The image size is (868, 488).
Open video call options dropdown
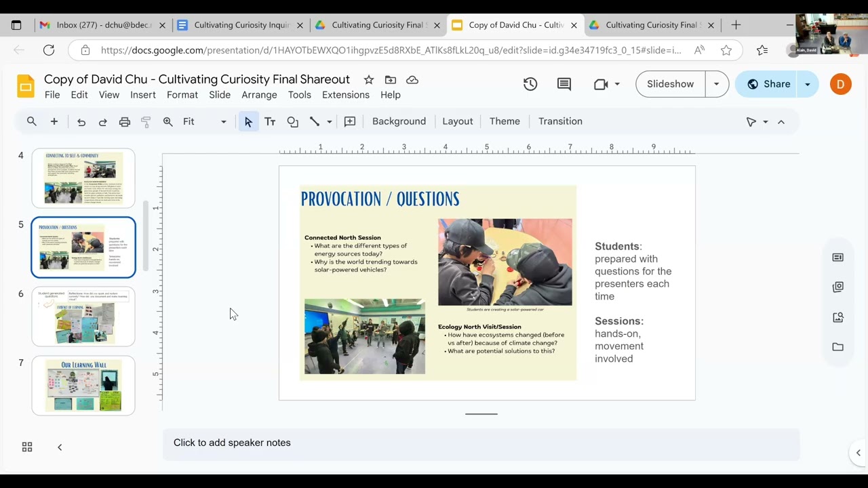click(617, 84)
